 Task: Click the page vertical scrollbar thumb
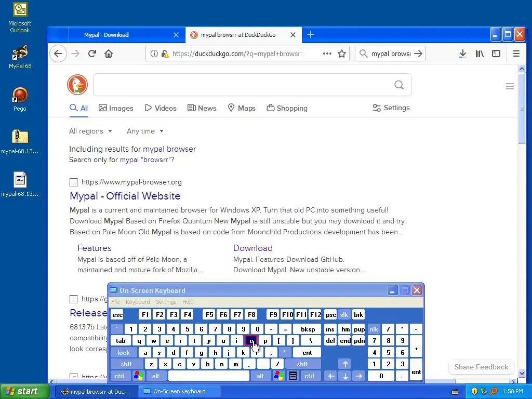[522, 108]
